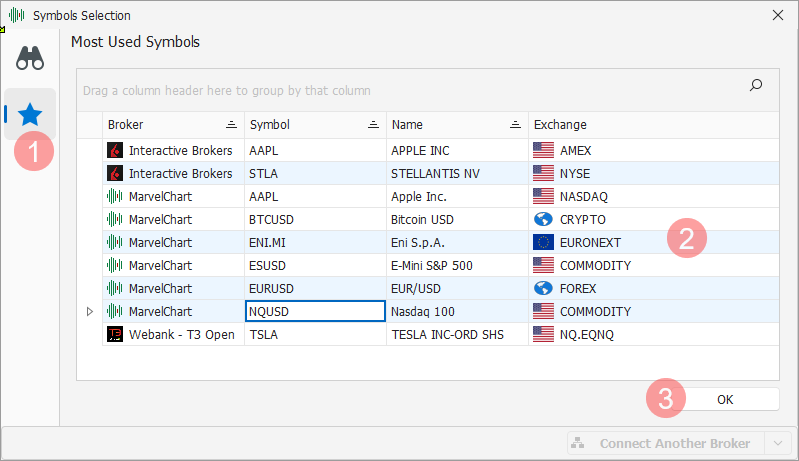This screenshot has width=799, height=461.
Task: Sort by the Symbol column header
Action: coord(315,125)
